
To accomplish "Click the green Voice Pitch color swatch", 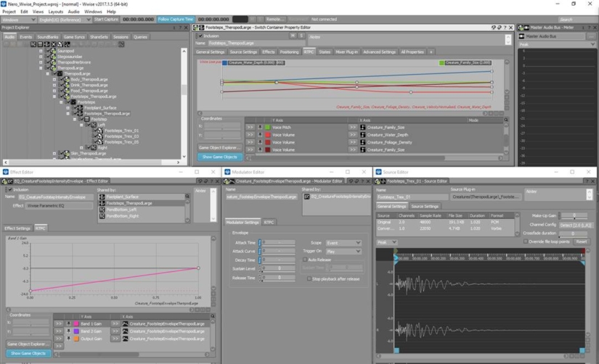I will pyautogui.click(x=267, y=128).
